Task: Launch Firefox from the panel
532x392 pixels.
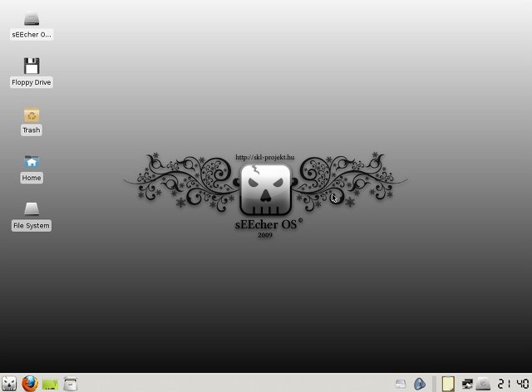Action: click(x=30, y=384)
